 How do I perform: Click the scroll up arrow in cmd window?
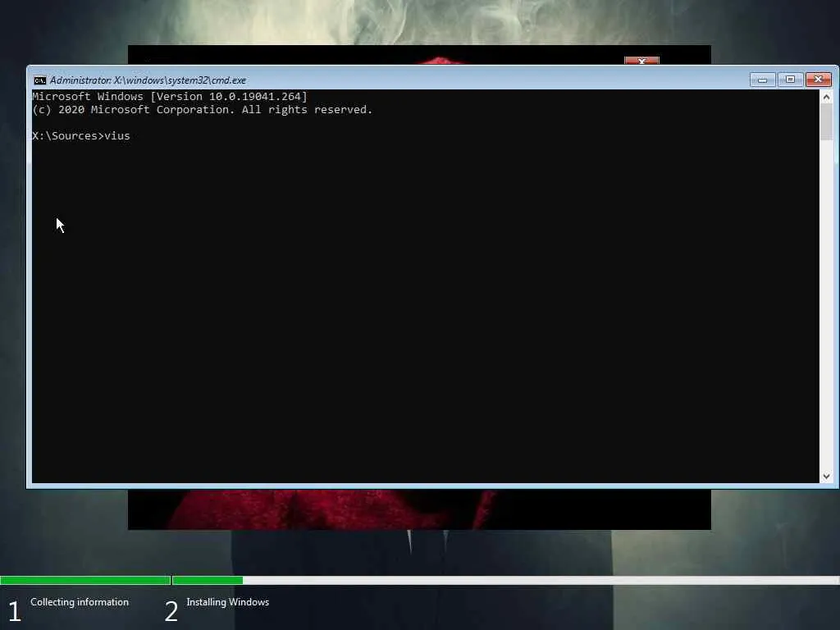click(x=826, y=97)
